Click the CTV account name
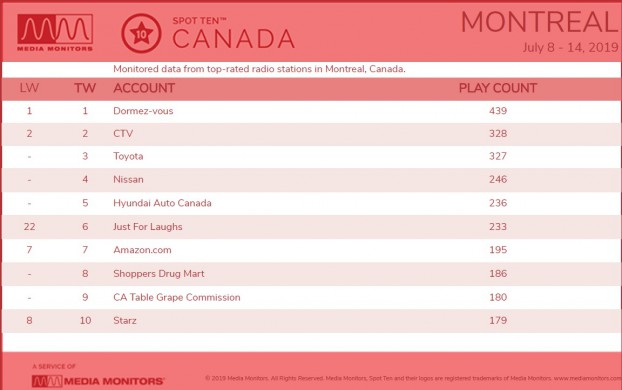Screen dimensions: 622x390 coord(123,134)
